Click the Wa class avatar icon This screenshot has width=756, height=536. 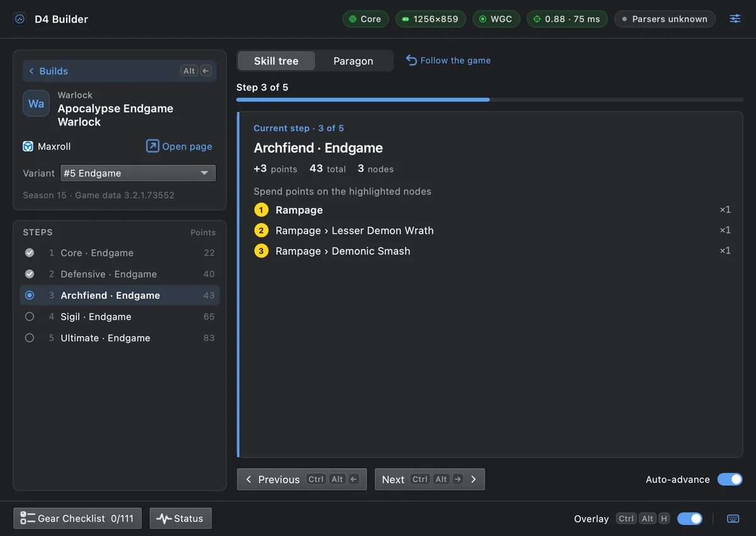(x=36, y=103)
